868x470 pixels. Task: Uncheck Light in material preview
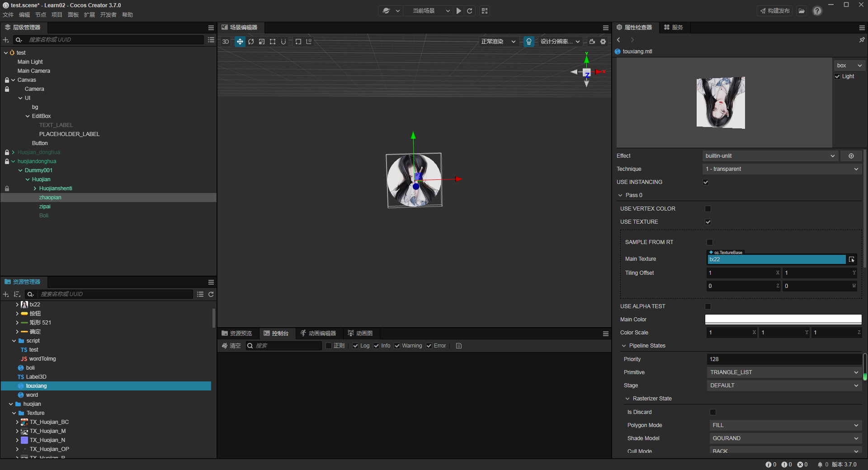point(837,76)
